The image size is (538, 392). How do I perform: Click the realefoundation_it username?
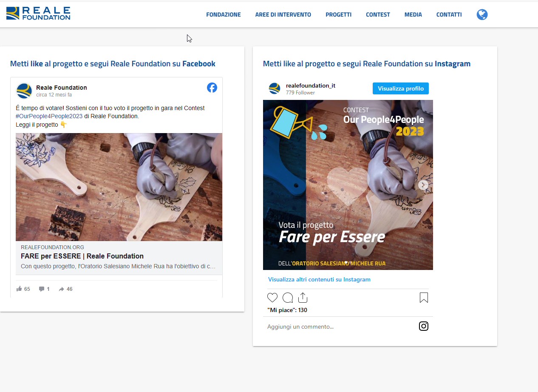click(311, 85)
